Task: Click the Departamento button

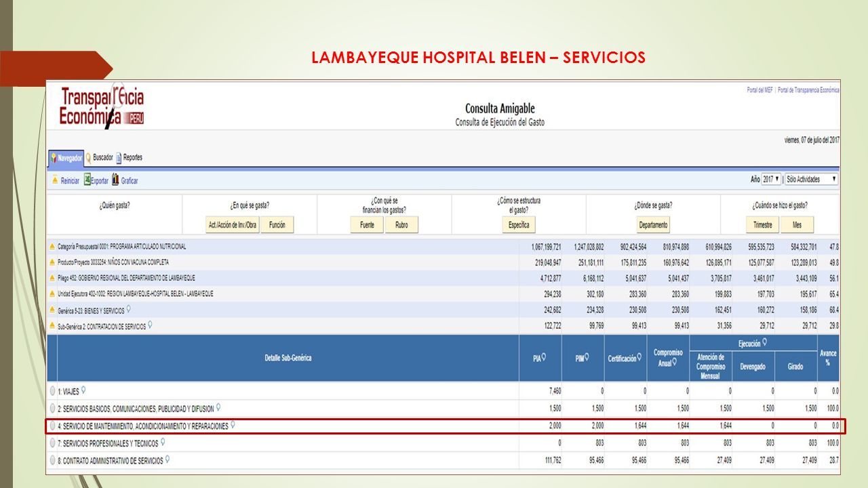Action: pos(654,225)
